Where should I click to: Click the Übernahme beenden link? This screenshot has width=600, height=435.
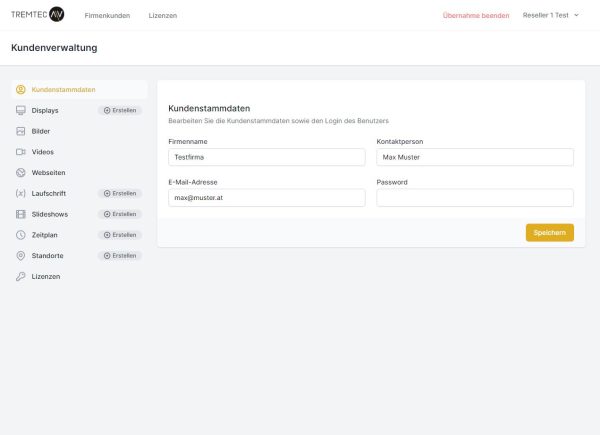click(475, 15)
